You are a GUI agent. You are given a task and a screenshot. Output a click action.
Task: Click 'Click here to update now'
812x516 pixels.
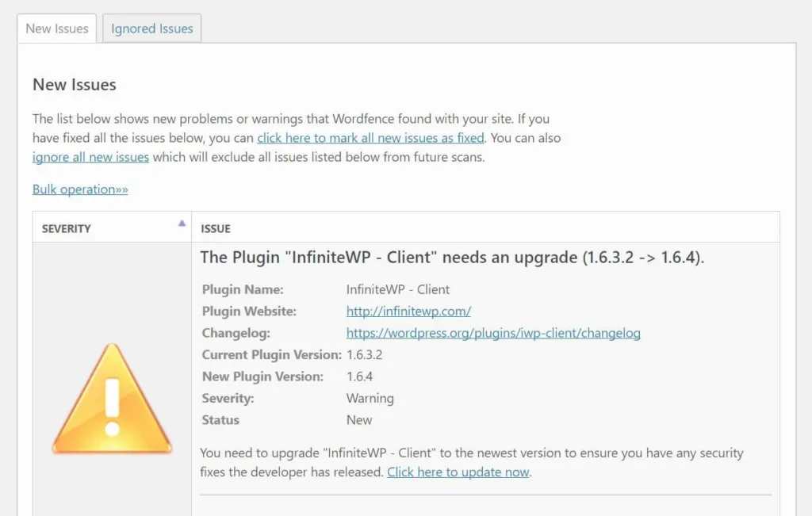tap(458, 472)
